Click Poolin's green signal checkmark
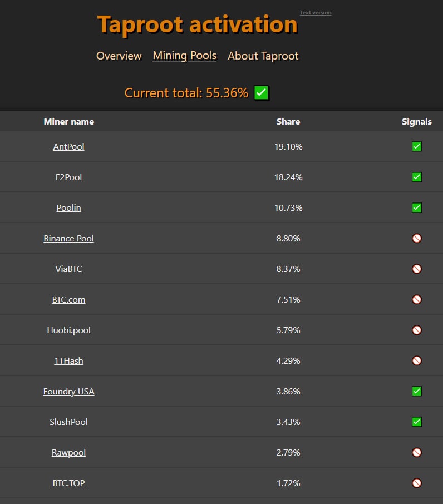 point(416,208)
